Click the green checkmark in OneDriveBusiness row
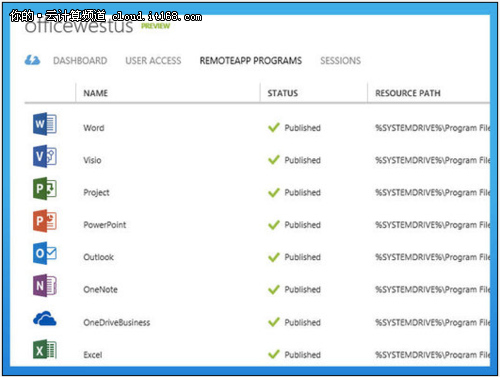The width and height of the screenshot is (500, 377). (274, 322)
